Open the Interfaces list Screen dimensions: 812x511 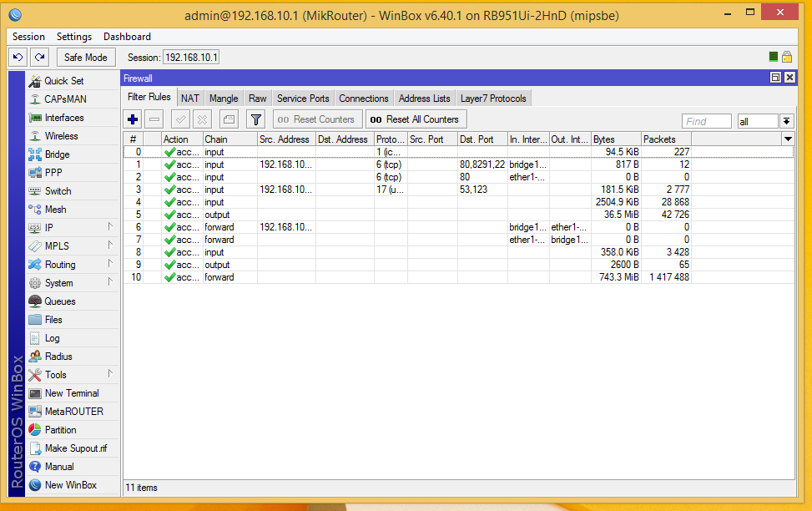pos(73,118)
